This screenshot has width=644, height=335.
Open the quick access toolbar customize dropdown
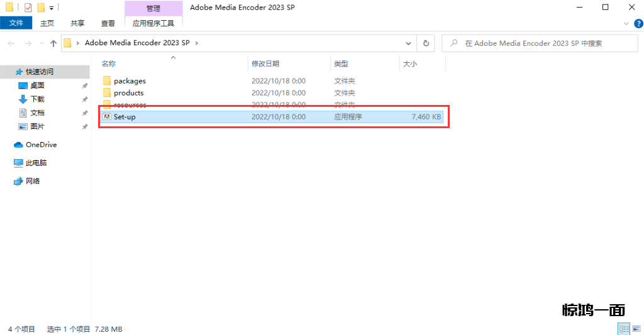click(x=52, y=8)
